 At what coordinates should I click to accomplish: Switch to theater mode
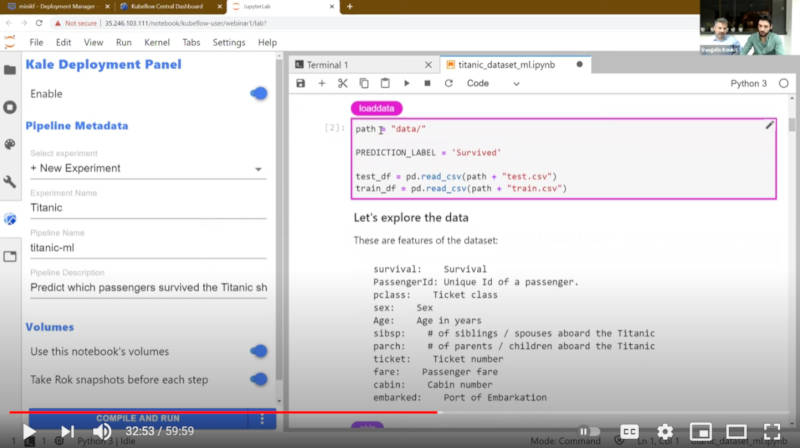(736, 432)
